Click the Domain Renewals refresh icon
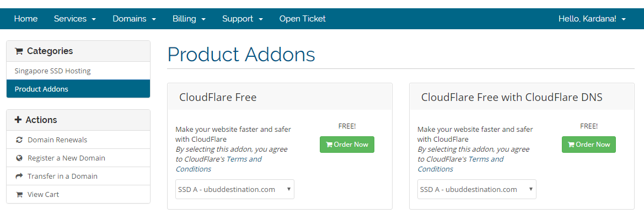The width and height of the screenshot is (644, 219). [19, 140]
